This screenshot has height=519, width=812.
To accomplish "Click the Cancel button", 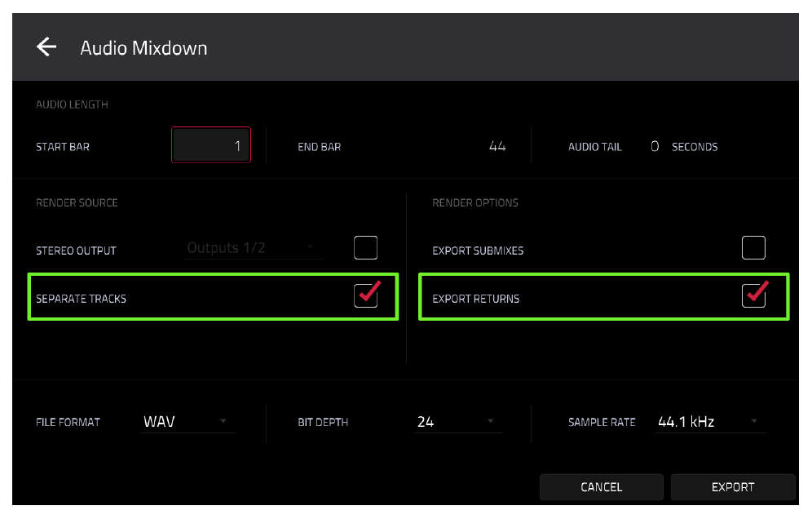I will point(601,487).
